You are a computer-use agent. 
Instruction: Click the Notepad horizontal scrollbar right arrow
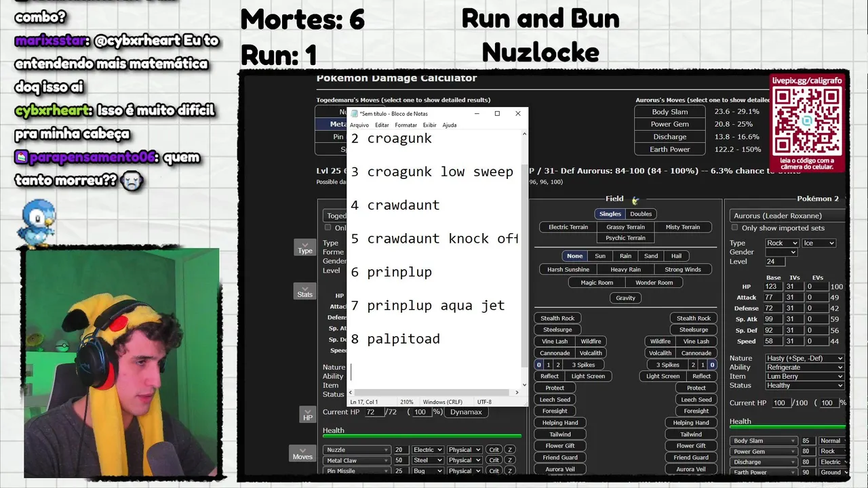[x=517, y=392]
